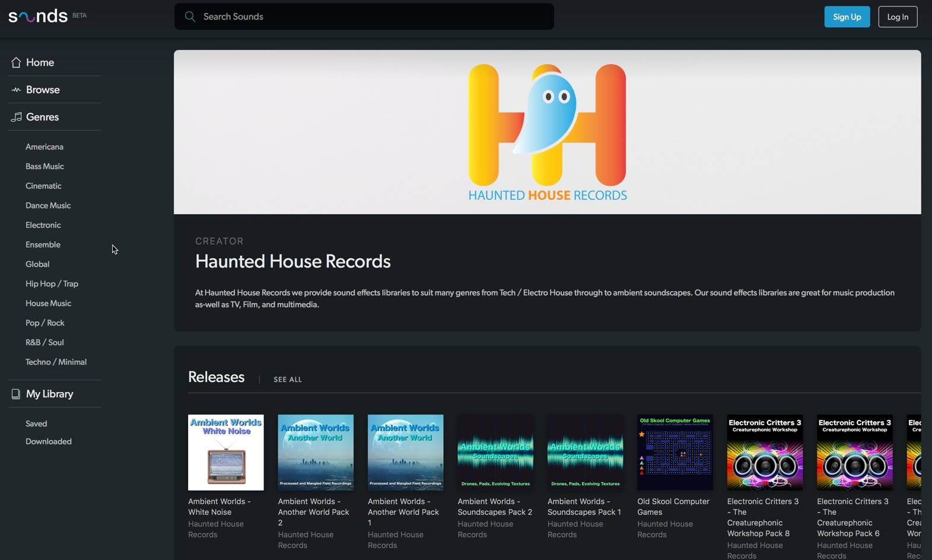Viewport: 932px width, 560px height.
Task: Click the Haunted House Records creator title
Action: (x=293, y=262)
